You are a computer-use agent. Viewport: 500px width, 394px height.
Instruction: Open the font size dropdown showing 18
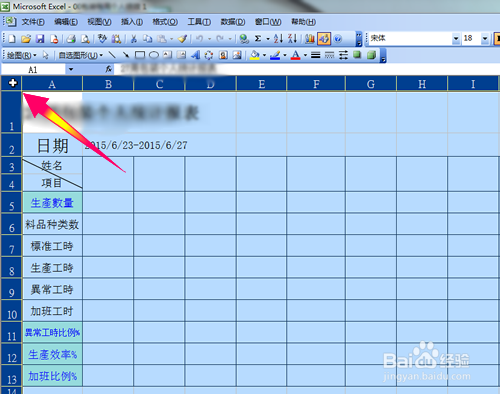point(485,39)
